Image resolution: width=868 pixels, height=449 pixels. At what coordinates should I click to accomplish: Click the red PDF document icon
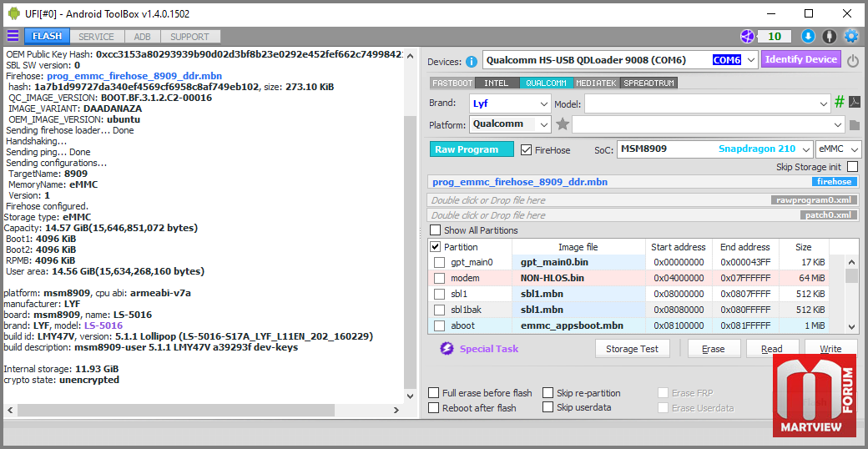(x=854, y=103)
